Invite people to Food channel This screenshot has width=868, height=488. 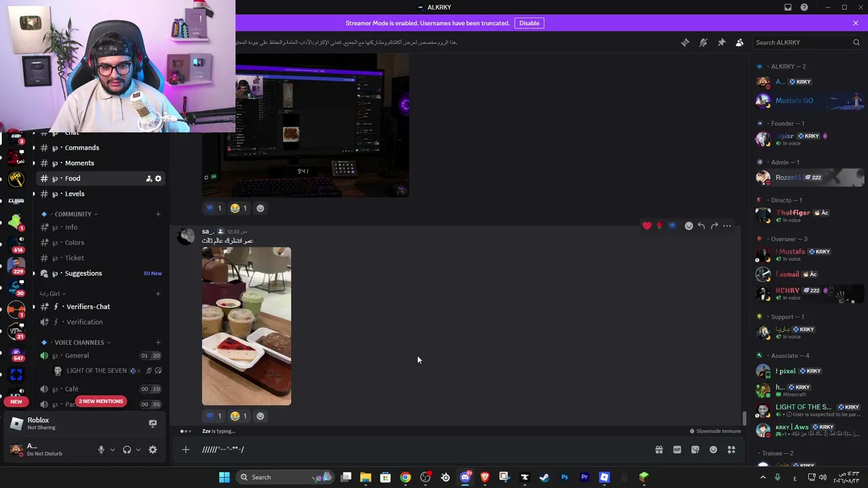click(149, 179)
